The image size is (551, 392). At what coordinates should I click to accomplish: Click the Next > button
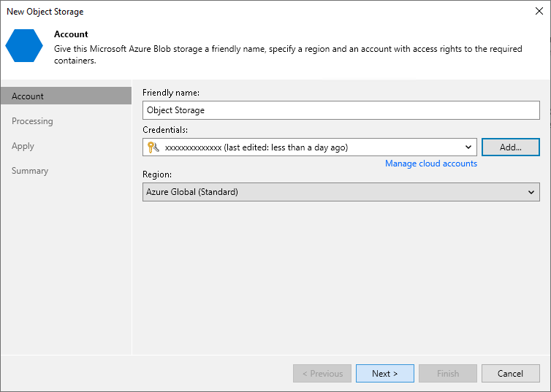[x=385, y=374]
